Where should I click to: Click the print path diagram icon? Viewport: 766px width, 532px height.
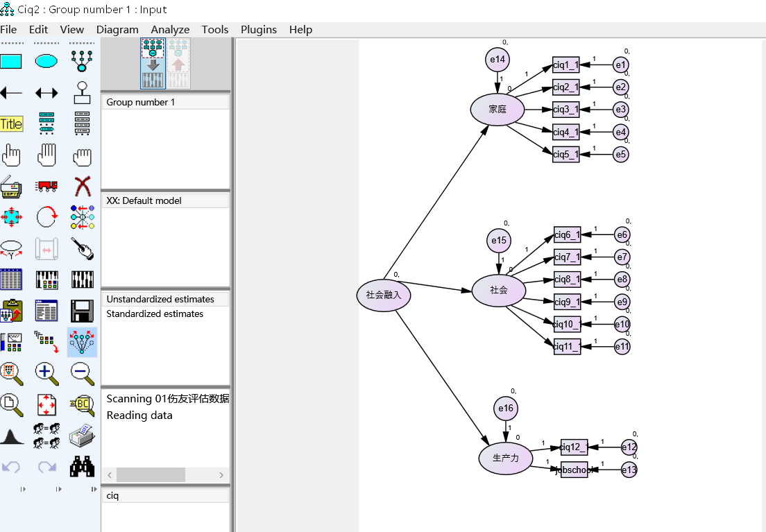(82, 436)
